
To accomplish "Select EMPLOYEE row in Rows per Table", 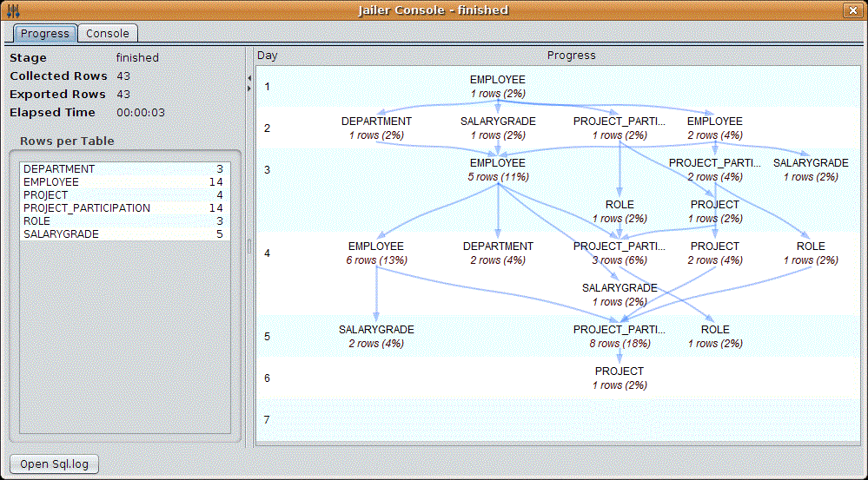I will (x=51, y=182).
